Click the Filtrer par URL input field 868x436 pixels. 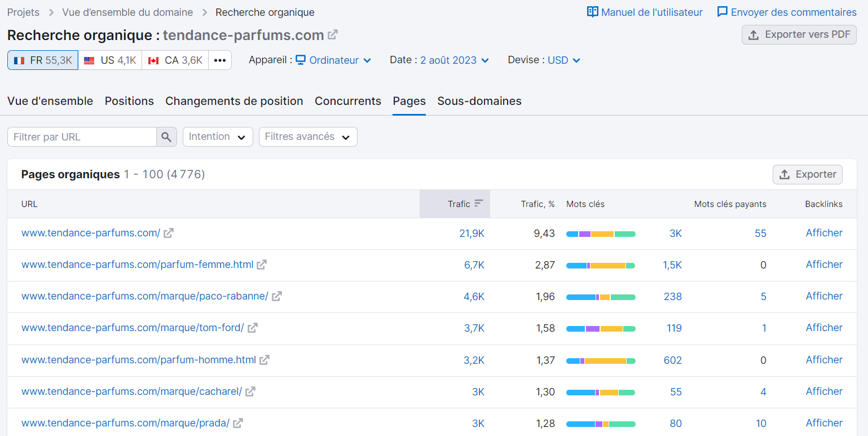82,136
